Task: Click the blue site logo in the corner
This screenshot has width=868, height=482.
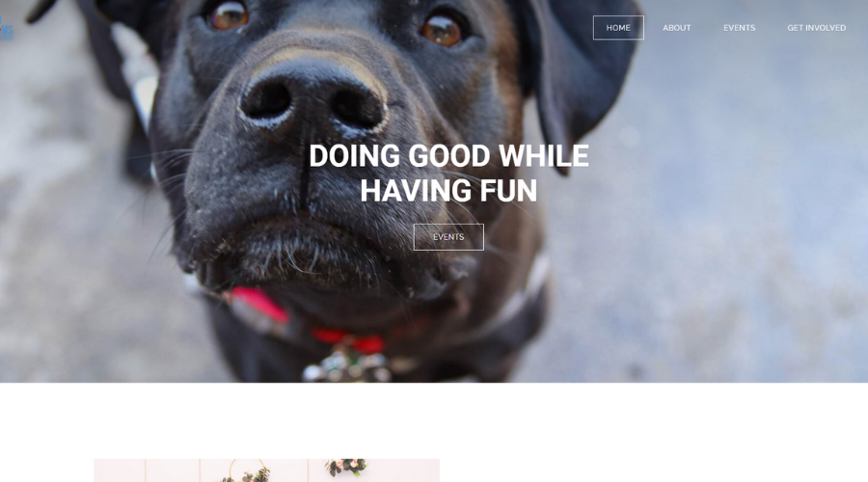Action: (x=6, y=29)
